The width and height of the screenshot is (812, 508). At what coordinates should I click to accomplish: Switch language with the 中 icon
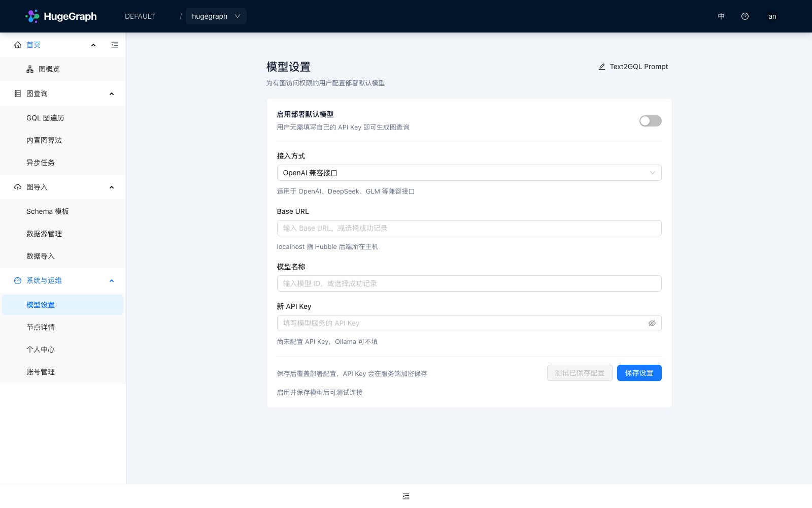(x=721, y=16)
